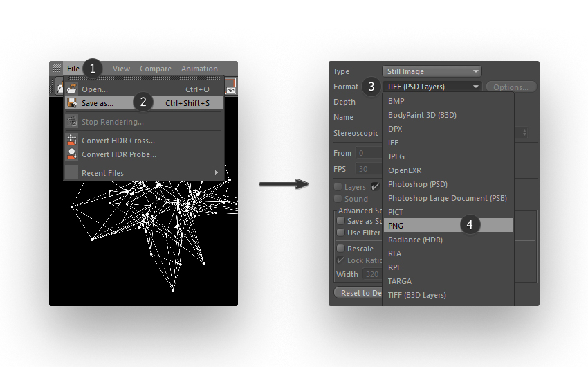This screenshot has width=588, height=367.
Task: Click the disabled Stop Rendering... entry
Action: [x=144, y=122]
